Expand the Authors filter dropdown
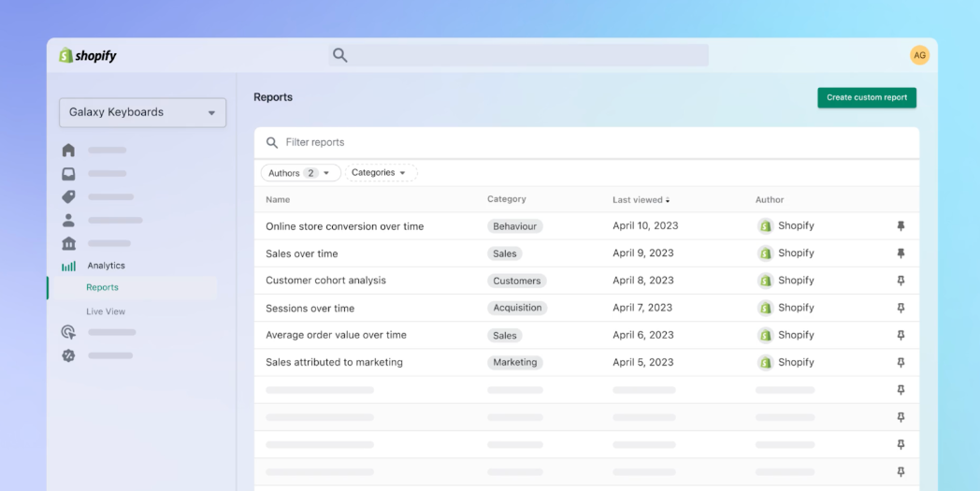This screenshot has height=491, width=980. (300, 173)
